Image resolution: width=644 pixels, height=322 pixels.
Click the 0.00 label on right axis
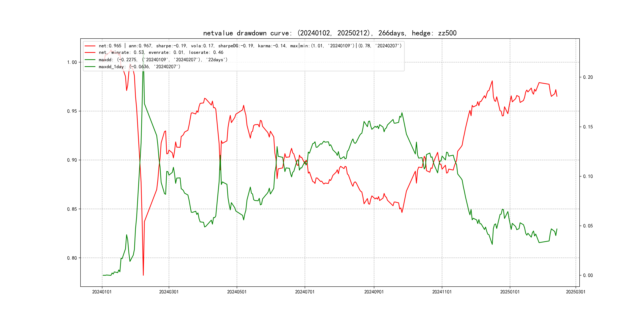pyautogui.click(x=588, y=275)
